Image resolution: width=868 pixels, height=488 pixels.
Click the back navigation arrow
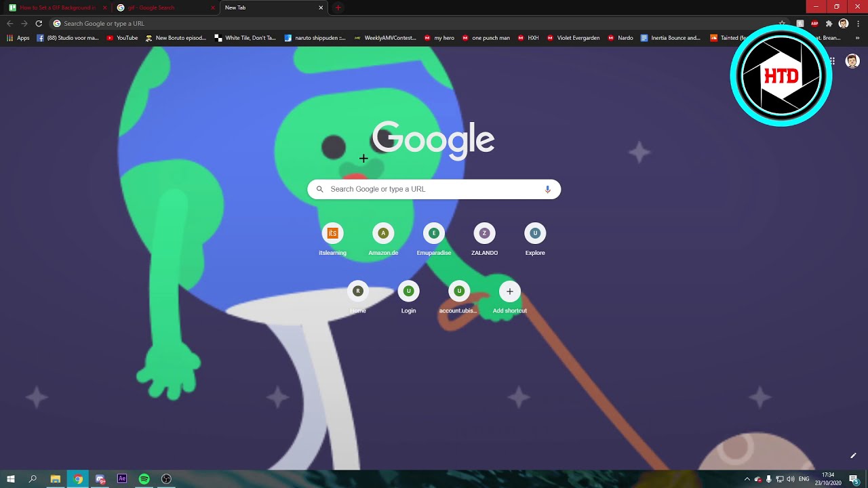click(x=9, y=23)
